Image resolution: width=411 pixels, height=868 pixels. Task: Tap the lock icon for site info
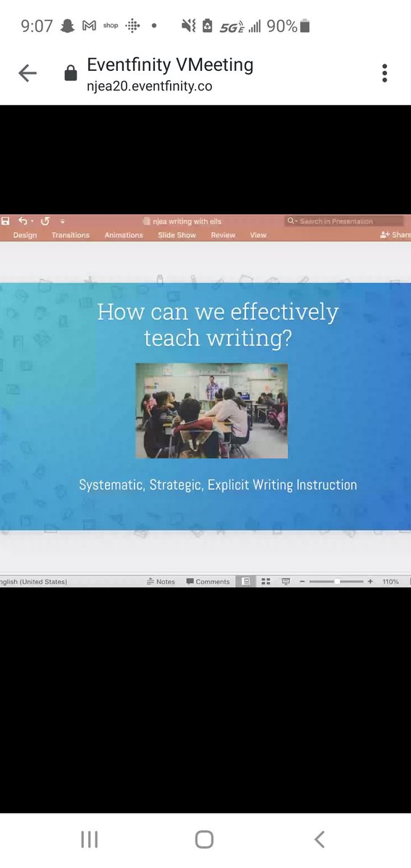70,73
